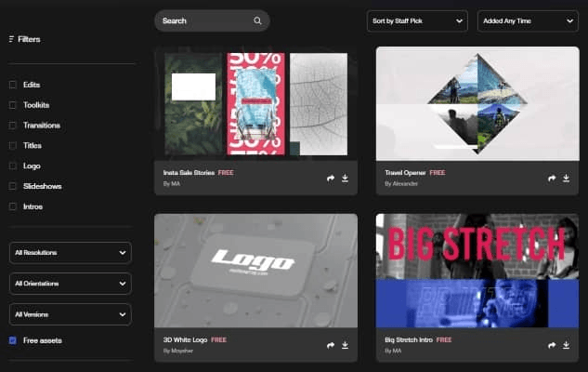Click the FREE tag on 3D White Logo
This screenshot has width=588, height=372.
click(218, 339)
